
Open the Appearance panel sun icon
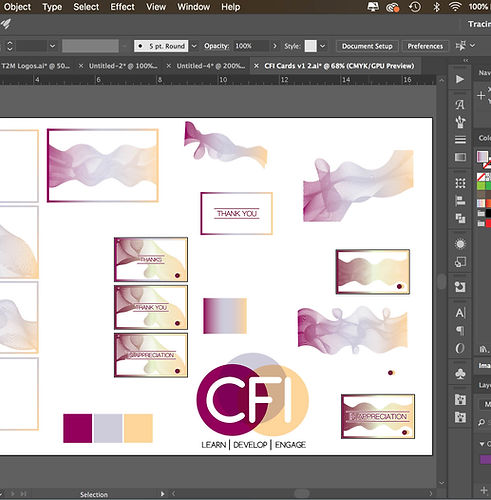(x=460, y=244)
